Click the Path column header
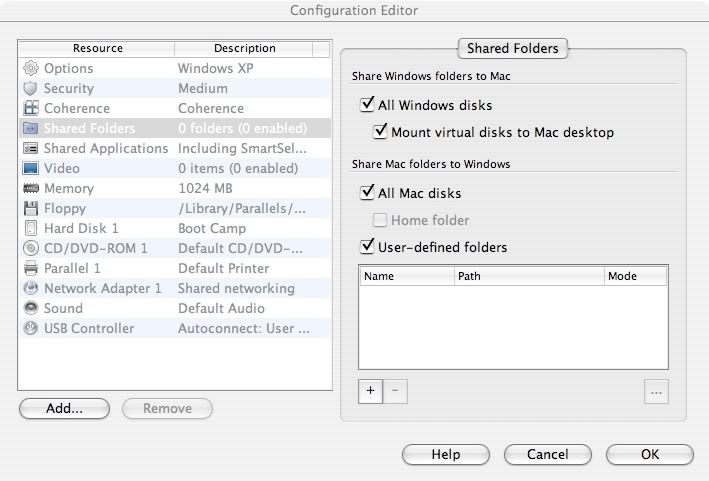This screenshot has width=709, height=481. coord(528,276)
